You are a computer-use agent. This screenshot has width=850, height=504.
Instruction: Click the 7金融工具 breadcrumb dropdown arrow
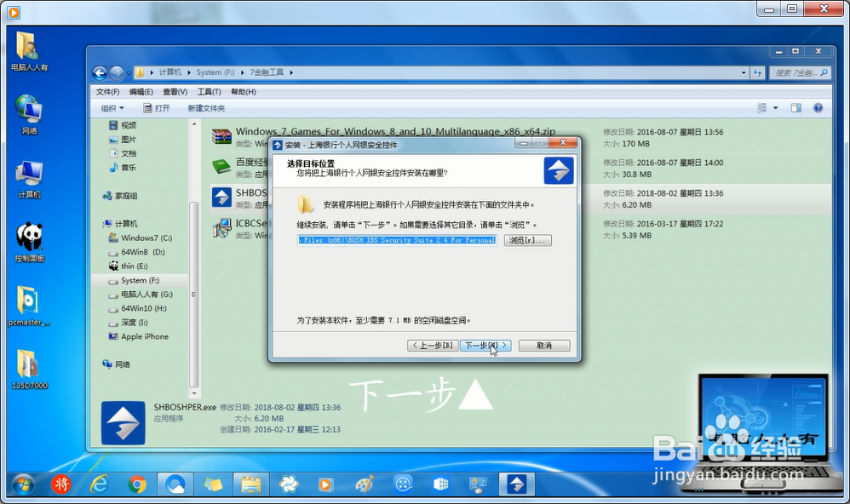point(291,72)
